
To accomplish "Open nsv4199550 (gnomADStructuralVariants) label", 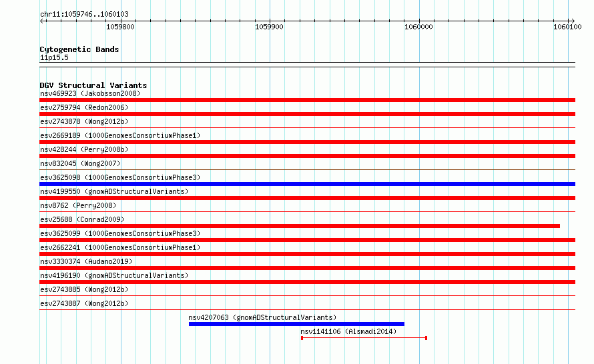I will coord(114,191).
